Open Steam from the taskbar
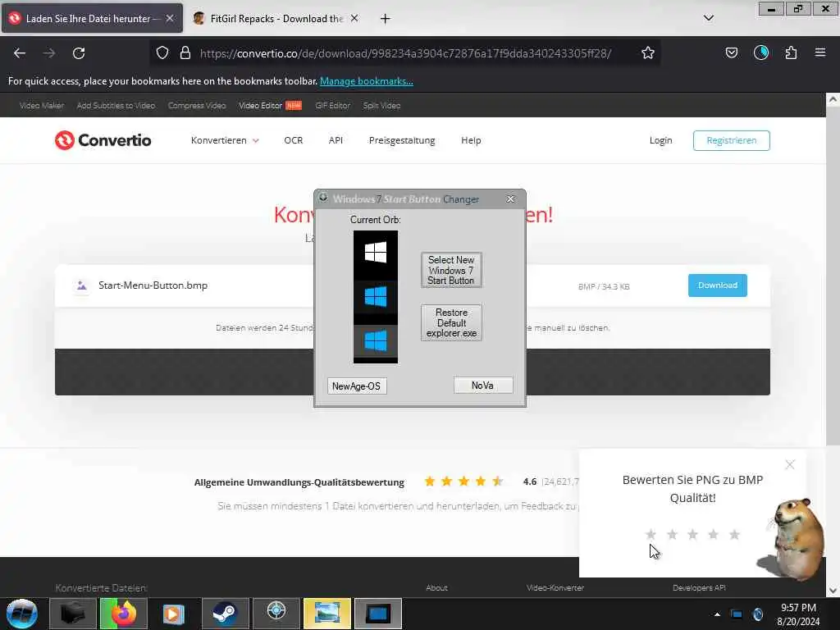 click(225, 614)
